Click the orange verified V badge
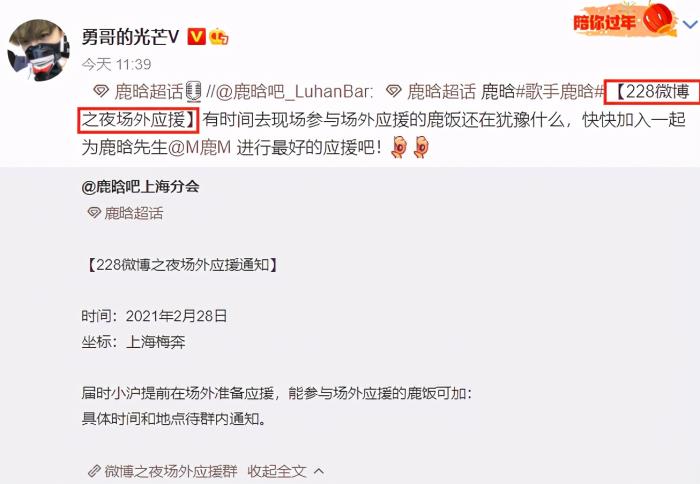Screen dimensions: 700x484 tap(196, 37)
